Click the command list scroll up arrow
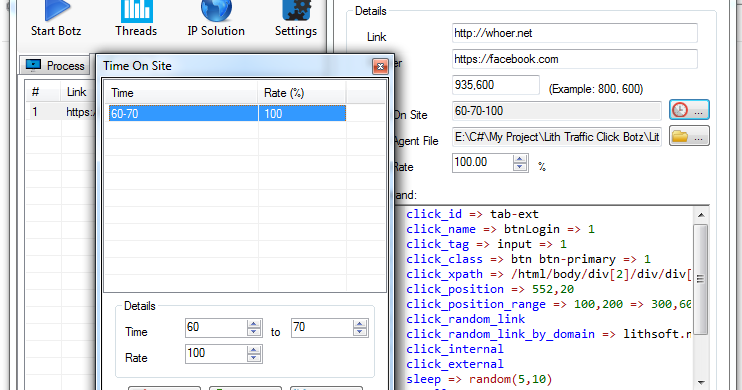 [701, 215]
